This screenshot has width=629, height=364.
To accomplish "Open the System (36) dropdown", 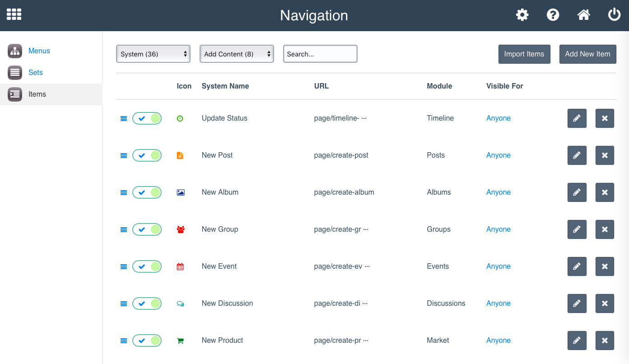I will click(x=153, y=53).
